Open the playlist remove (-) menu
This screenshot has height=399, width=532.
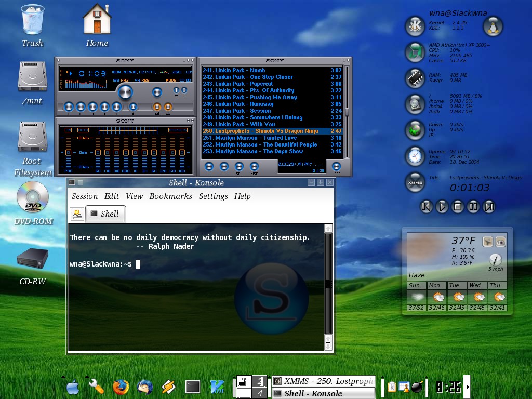pyautogui.click(x=224, y=167)
